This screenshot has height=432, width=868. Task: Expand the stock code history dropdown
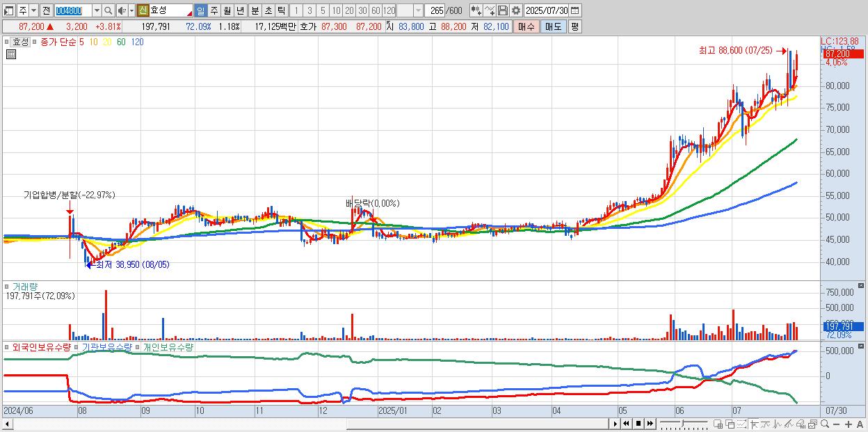[x=97, y=10]
